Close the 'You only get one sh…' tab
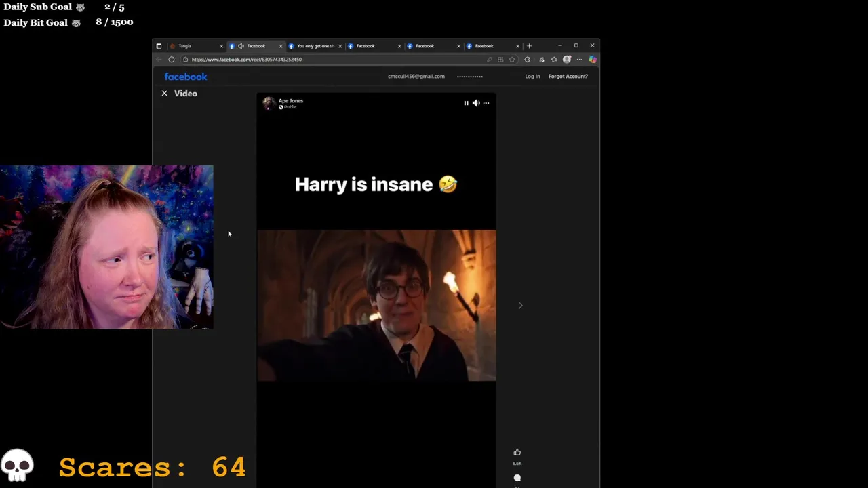Viewport: 868px width, 488px height. pyautogui.click(x=340, y=46)
